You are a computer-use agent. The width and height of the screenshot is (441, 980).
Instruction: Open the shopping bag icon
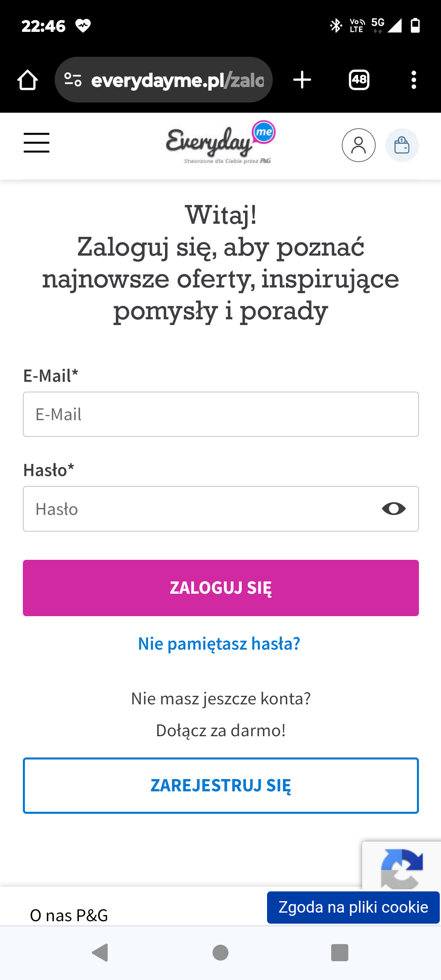click(402, 145)
